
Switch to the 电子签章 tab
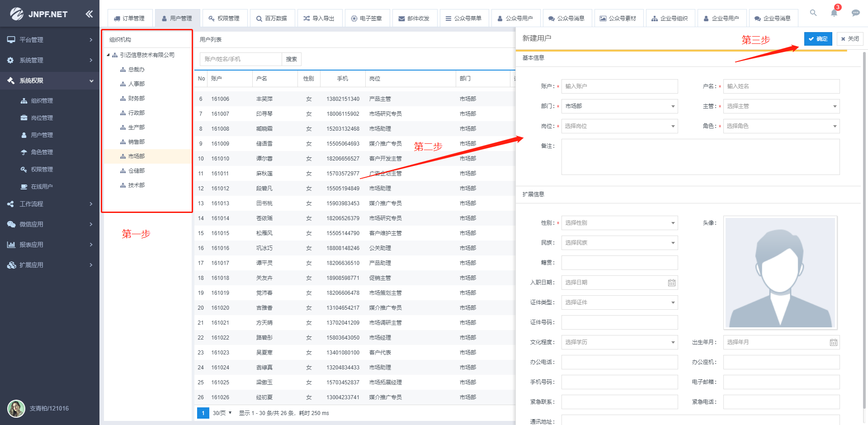pyautogui.click(x=367, y=19)
